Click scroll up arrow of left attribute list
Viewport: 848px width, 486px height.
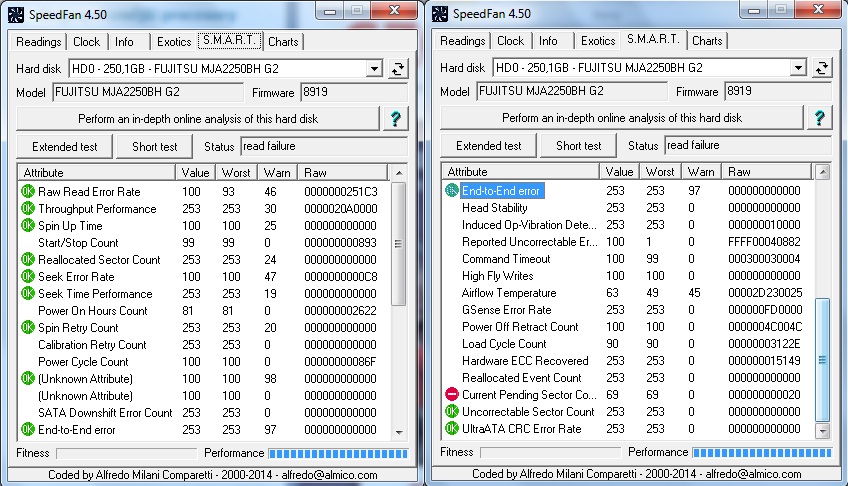click(399, 173)
